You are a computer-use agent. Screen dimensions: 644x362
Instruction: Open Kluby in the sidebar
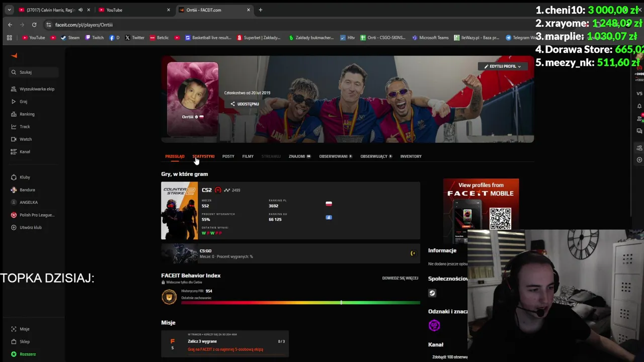click(x=20, y=177)
